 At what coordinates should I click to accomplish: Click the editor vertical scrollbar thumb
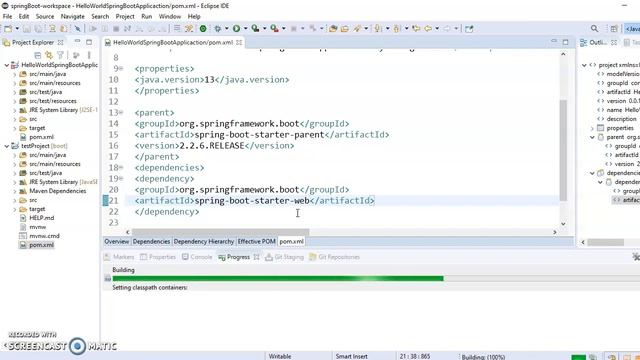pyautogui.click(x=563, y=150)
